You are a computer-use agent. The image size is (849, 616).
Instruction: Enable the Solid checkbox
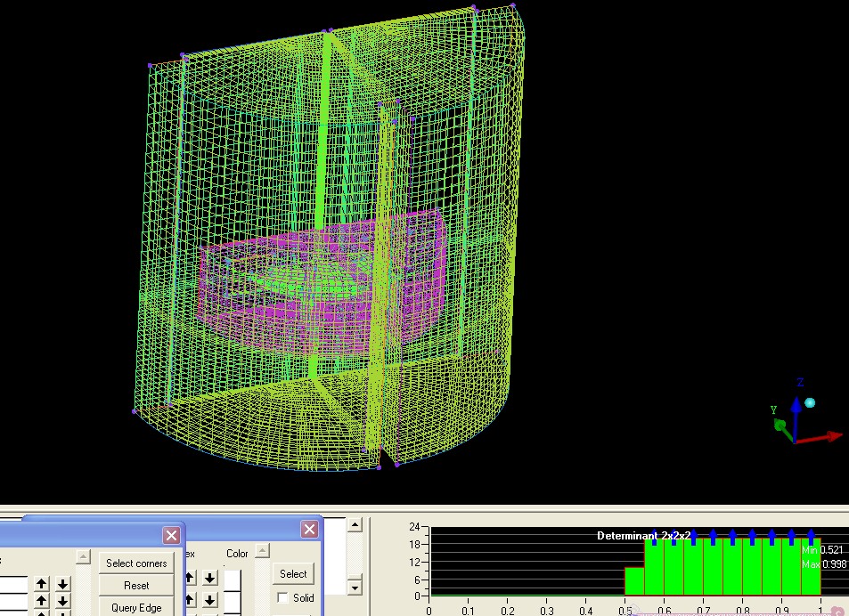(282, 598)
